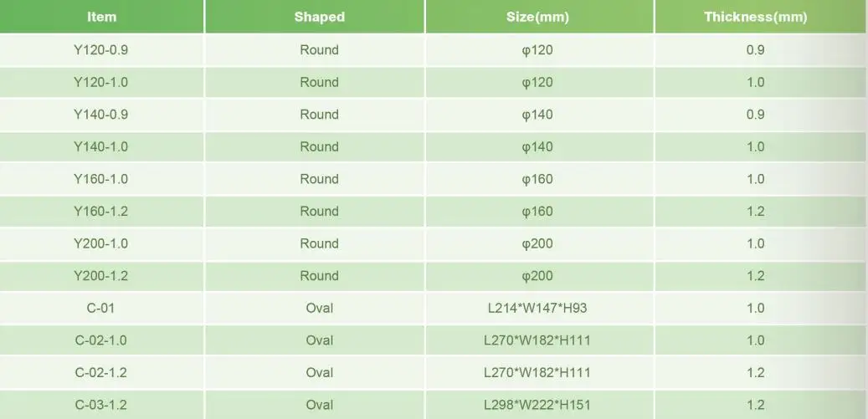
Task: Select the Y160-1.0 item cell
Action: [x=102, y=179]
